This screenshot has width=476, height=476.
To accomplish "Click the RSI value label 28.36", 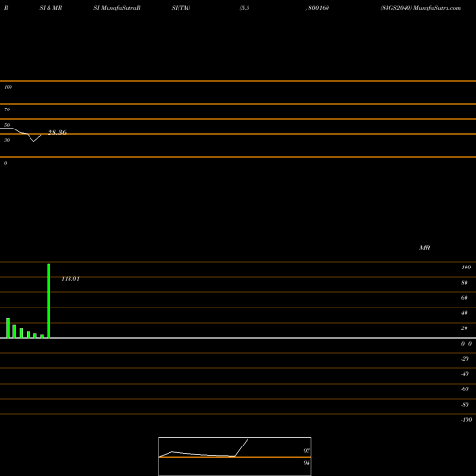I will tap(57, 132).
